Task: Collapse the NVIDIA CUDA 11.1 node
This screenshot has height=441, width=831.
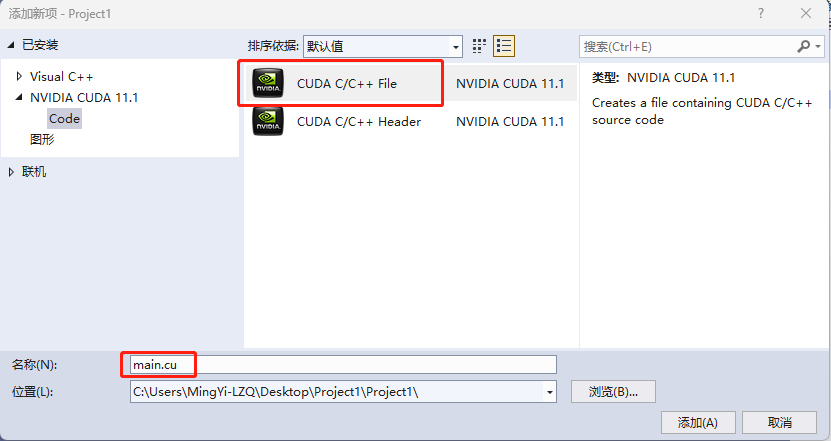Action: (x=20, y=97)
